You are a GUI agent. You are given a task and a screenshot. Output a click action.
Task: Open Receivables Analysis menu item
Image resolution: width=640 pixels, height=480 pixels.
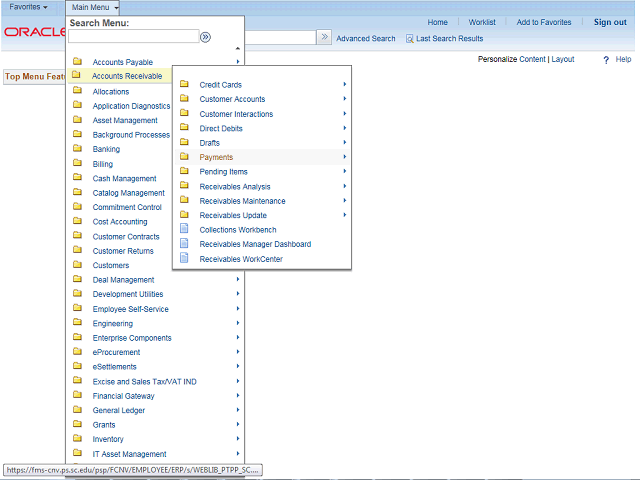pyautogui.click(x=235, y=186)
